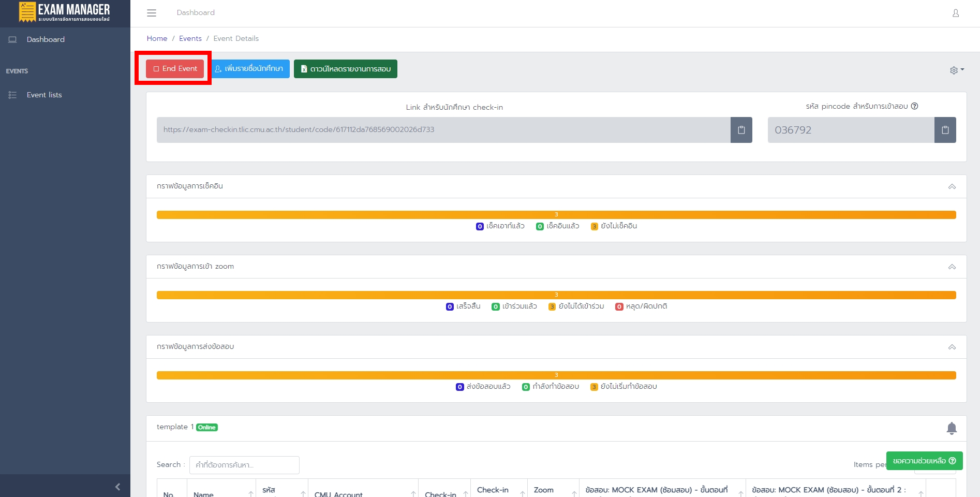Click the blue add student list button

coord(249,69)
